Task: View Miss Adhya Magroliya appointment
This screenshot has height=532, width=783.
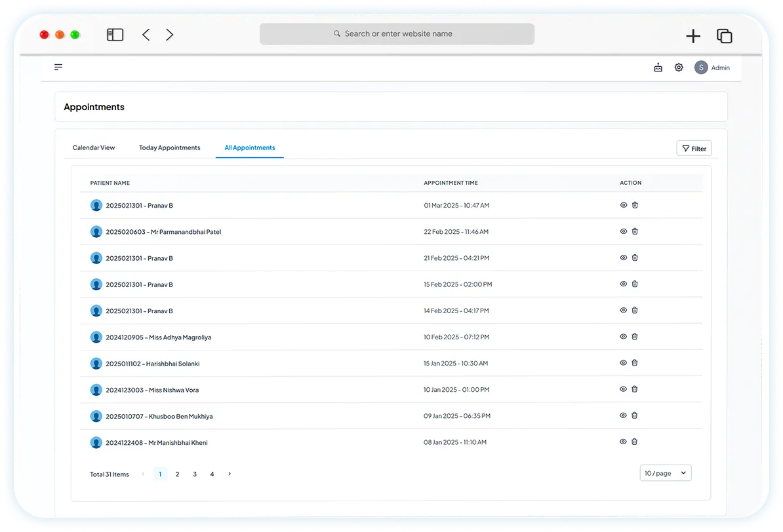Action: [x=623, y=337]
